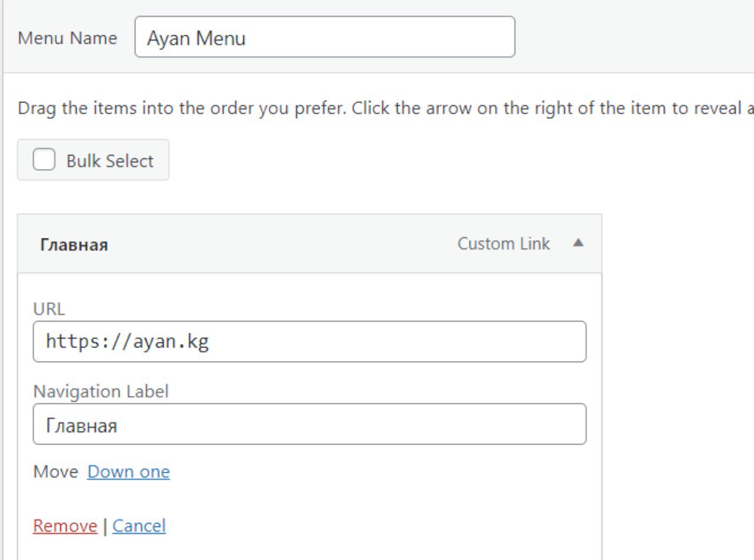Click the URL field containing https://ayan.kg
The height and width of the screenshot is (560, 754).
tap(309, 342)
